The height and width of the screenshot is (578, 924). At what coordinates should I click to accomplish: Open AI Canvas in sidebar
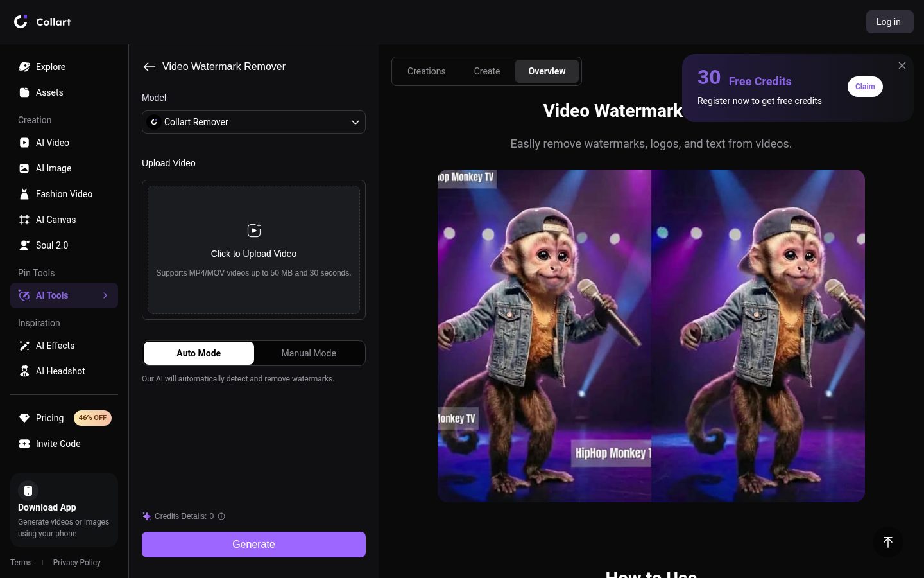click(64, 220)
